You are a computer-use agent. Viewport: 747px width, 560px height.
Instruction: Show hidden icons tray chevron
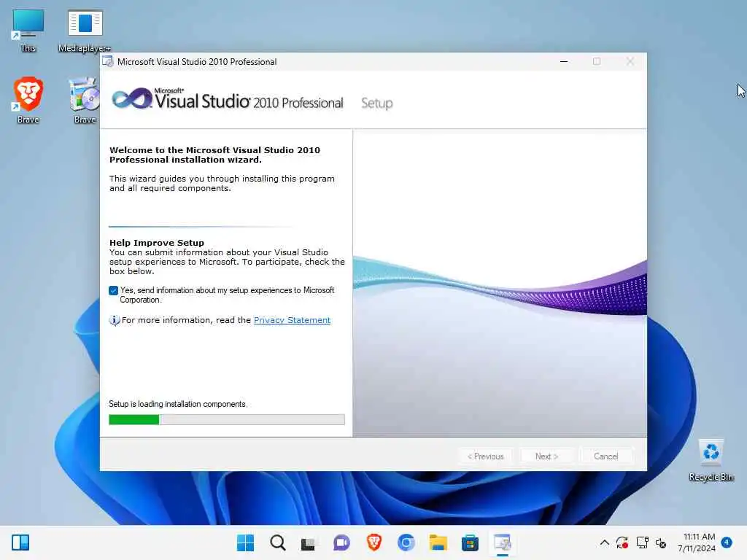(x=605, y=542)
